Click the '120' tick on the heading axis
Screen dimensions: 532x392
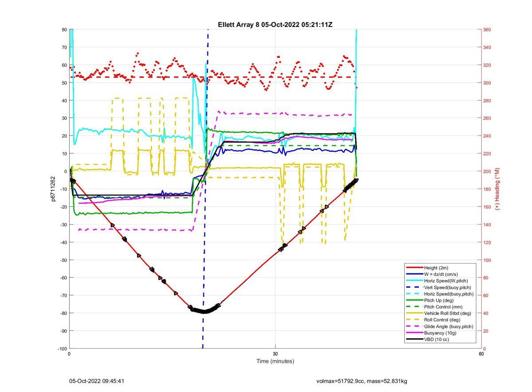(487, 242)
